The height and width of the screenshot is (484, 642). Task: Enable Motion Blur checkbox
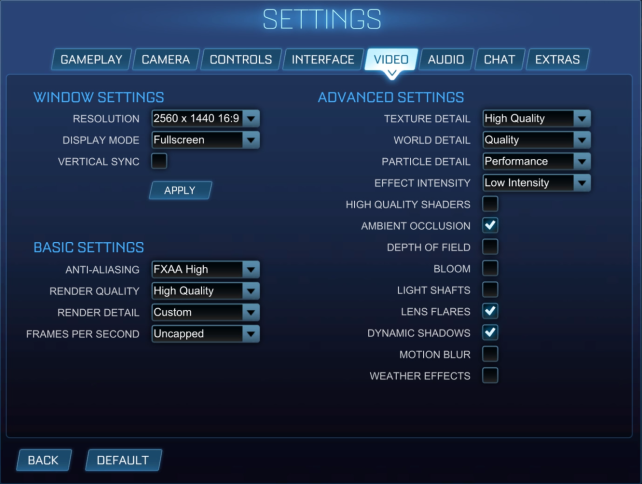(x=490, y=354)
